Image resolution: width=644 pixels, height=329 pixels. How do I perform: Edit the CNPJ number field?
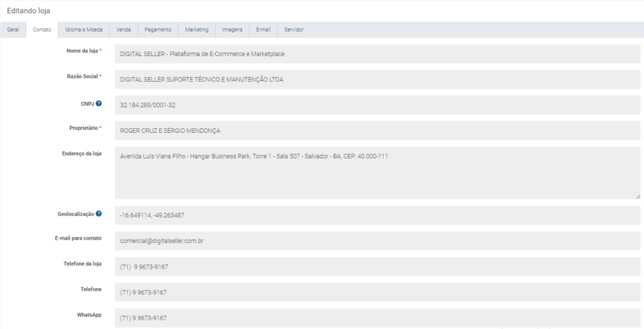click(377, 104)
